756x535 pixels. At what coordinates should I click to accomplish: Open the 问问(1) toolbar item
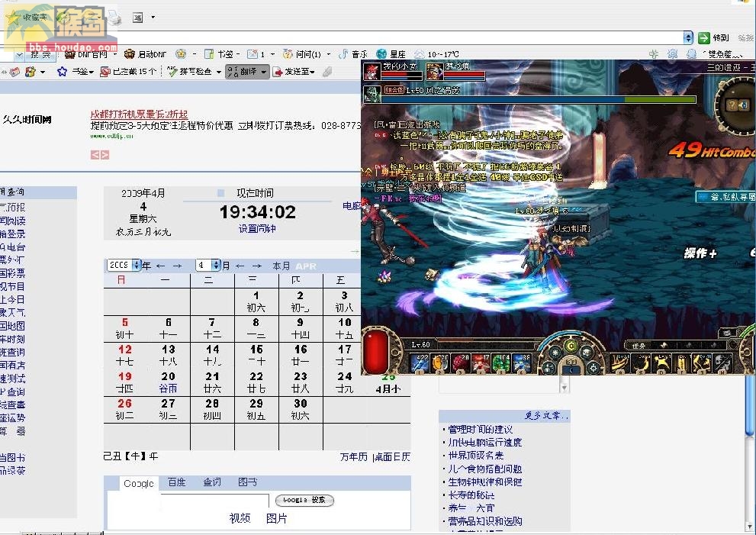[302, 54]
